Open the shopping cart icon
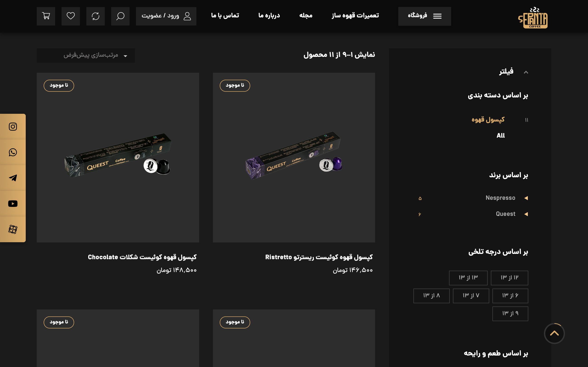The width and height of the screenshot is (588, 367). coord(46,16)
